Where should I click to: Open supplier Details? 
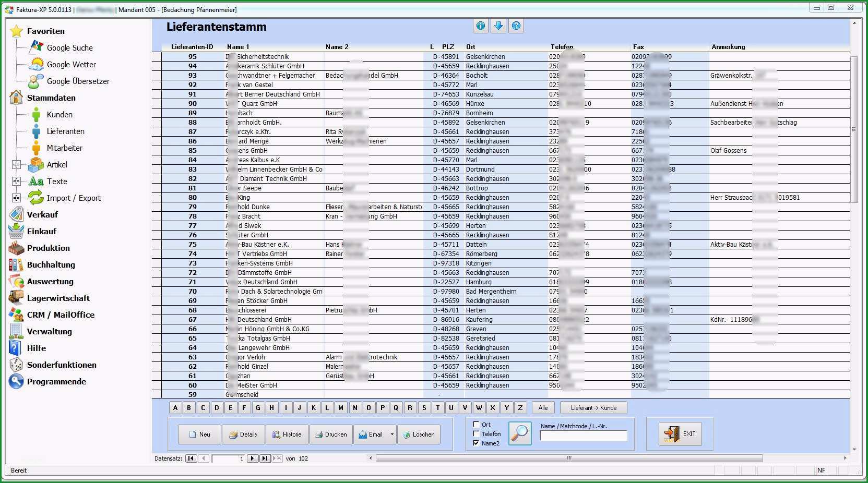point(243,434)
